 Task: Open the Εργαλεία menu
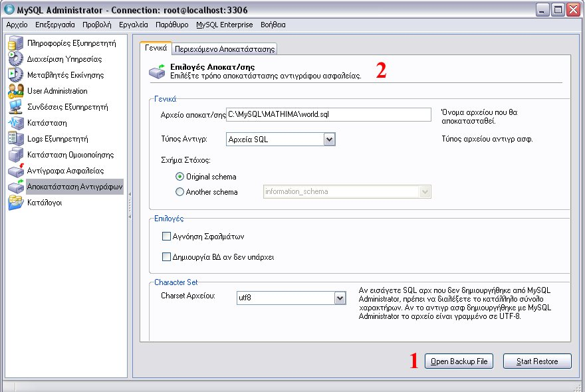coord(133,25)
